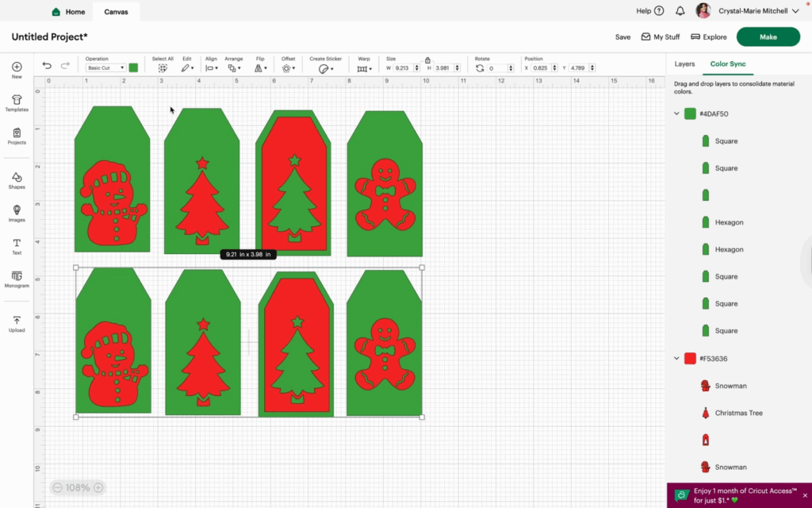
Task: Switch to the Layers tab
Action: pos(684,63)
